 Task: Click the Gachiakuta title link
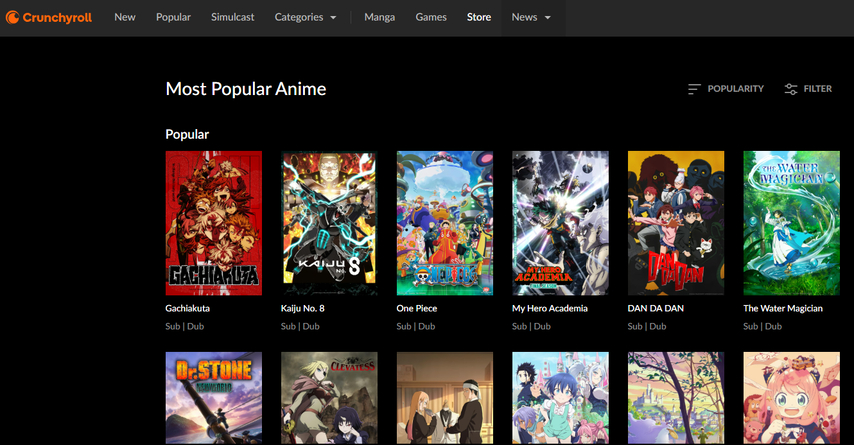(x=187, y=308)
